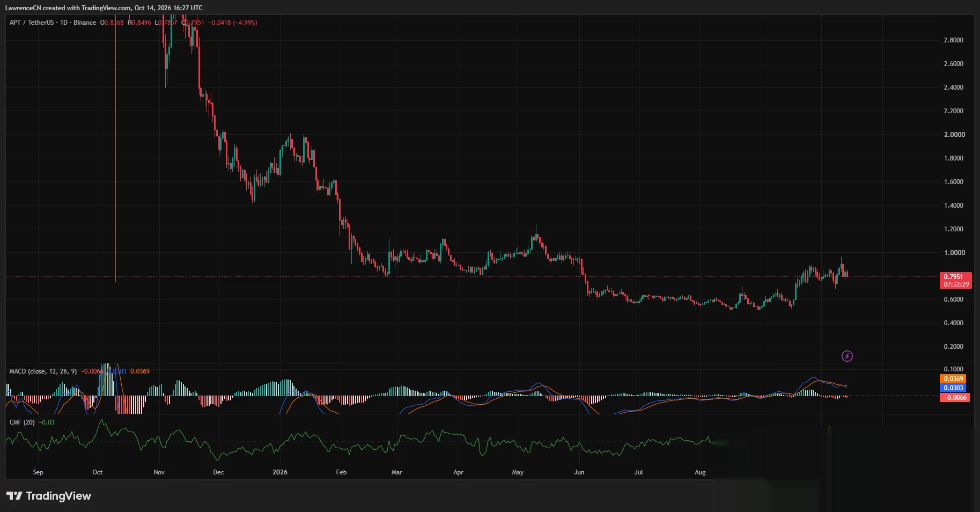The image size is (980, 512).
Task: Click the Oct label on time axis
Action: coord(98,472)
